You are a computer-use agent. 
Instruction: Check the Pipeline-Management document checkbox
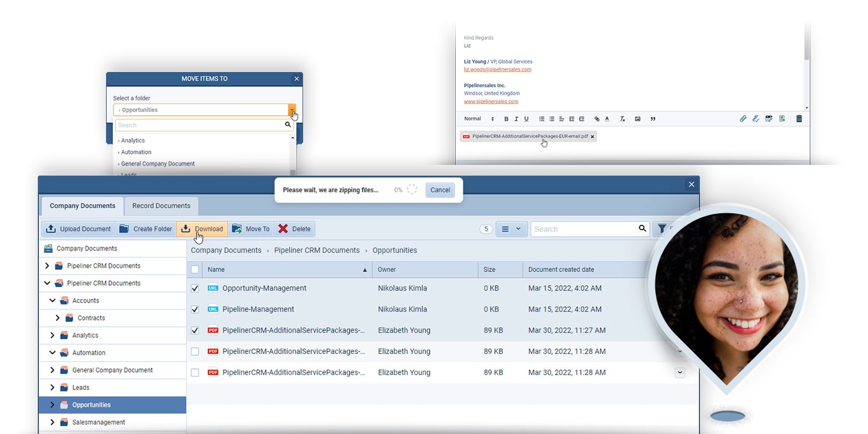195,309
